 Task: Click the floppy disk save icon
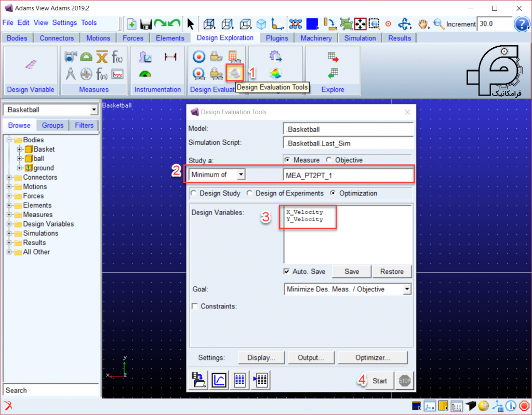[146, 24]
